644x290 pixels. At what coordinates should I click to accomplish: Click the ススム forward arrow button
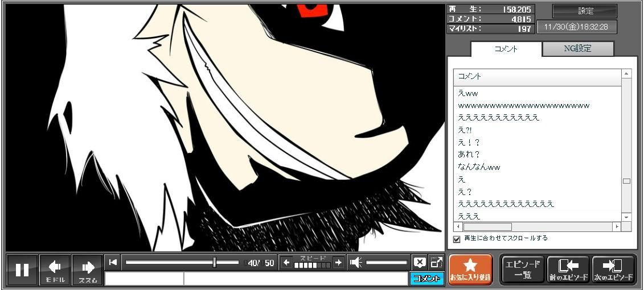click(88, 270)
